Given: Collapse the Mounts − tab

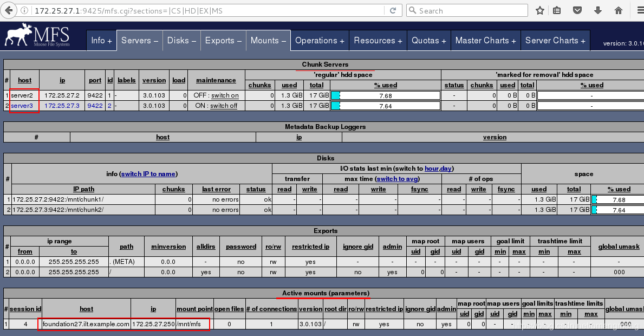Looking at the screenshot, I should click(x=268, y=40).
